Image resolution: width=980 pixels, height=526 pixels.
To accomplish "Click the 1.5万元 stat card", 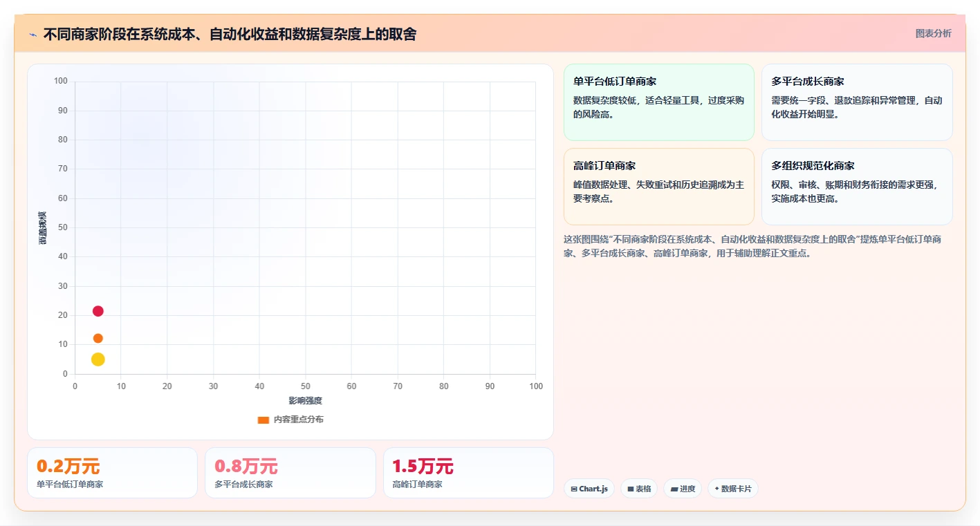I will (468, 473).
